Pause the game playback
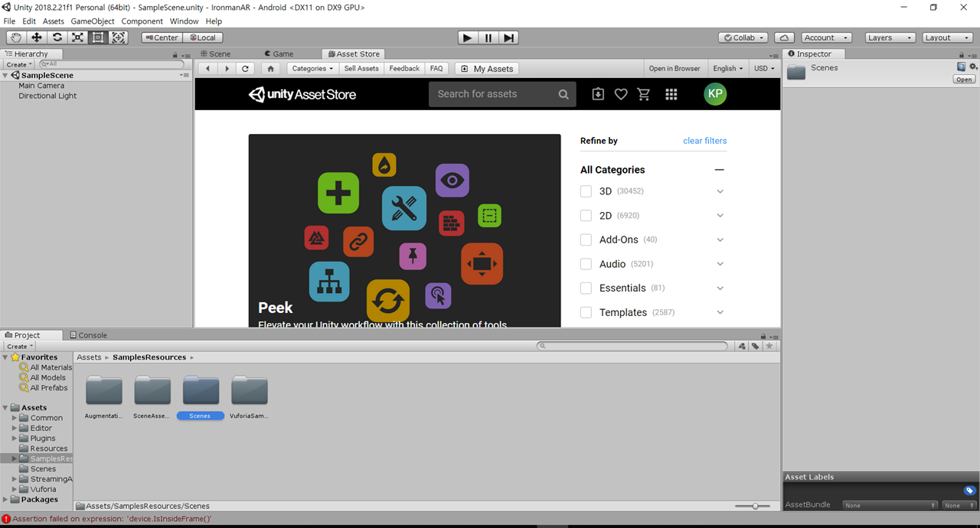This screenshot has width=980, height=528. pos(488,37)
